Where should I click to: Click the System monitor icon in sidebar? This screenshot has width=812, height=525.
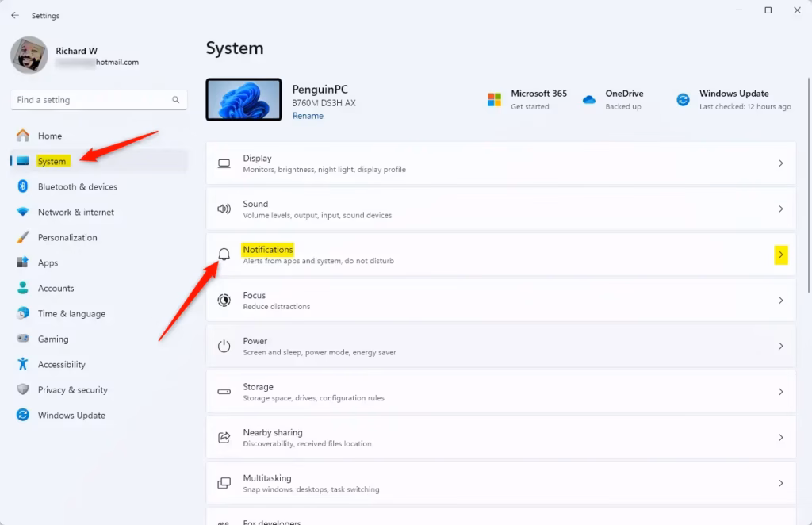23,161
